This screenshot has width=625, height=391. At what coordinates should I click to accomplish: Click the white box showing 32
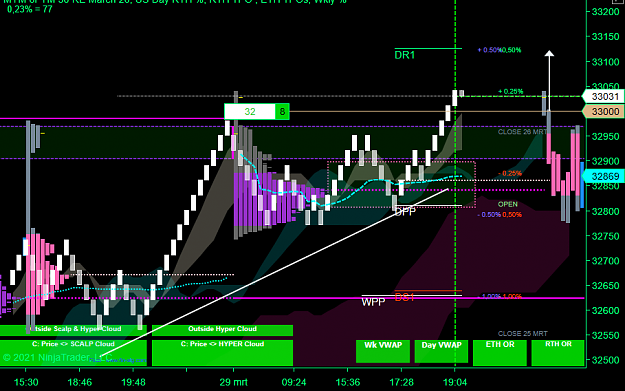coord(250,112)
